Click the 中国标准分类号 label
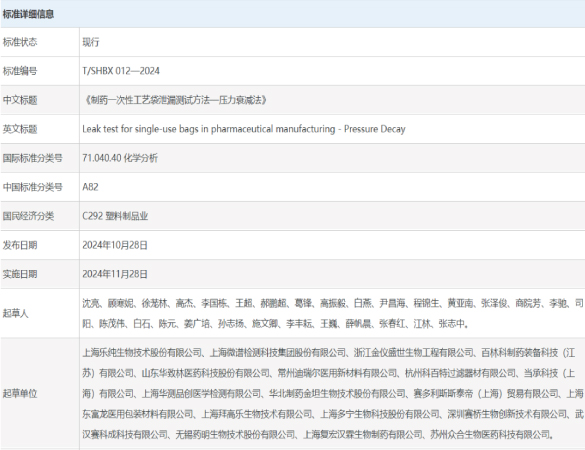The image size is (585, 450). point(32,187)
